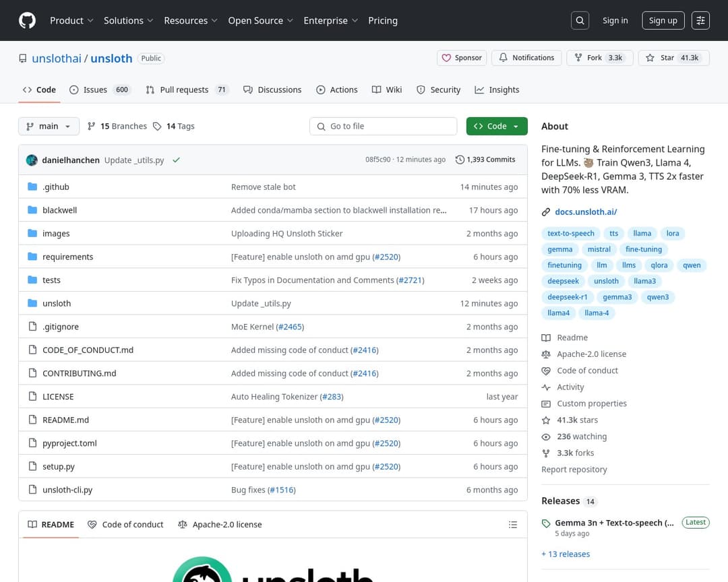The width and height of the screenshot is (728, 582).
Task: Expand the Product menu
Action: [x=71, y=20]
